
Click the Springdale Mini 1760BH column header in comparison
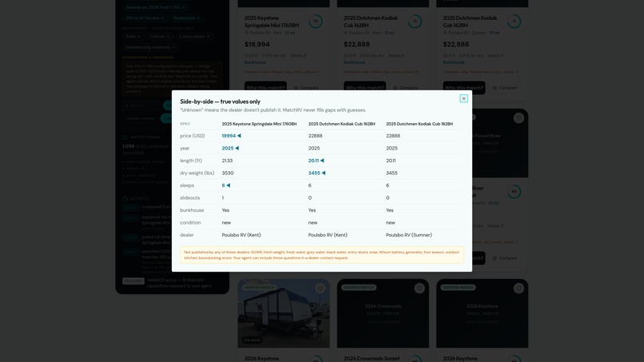pos(259,124)
